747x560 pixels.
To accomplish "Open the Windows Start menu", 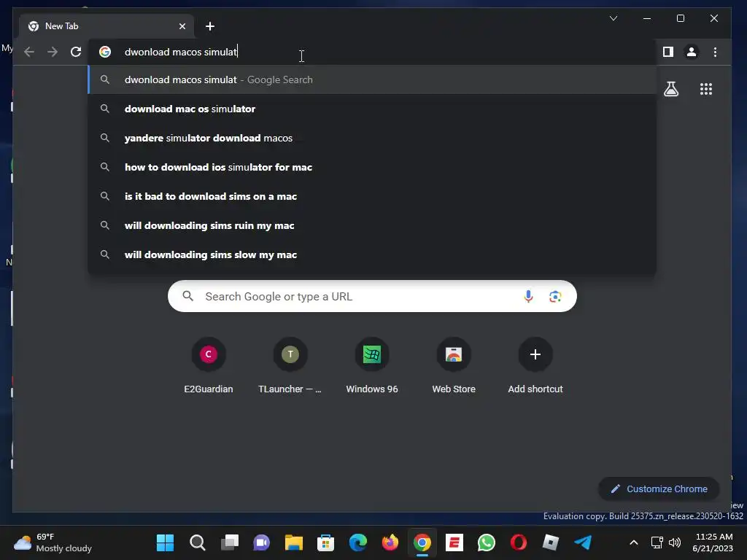I will tap(166, 542).
